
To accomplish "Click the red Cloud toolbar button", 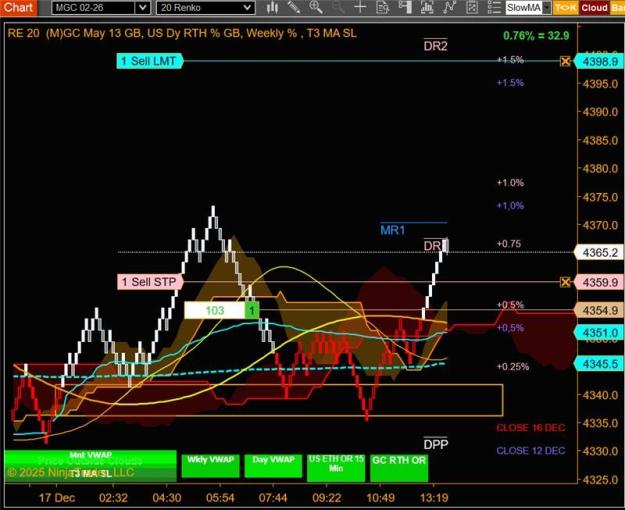I will (594, 8).
